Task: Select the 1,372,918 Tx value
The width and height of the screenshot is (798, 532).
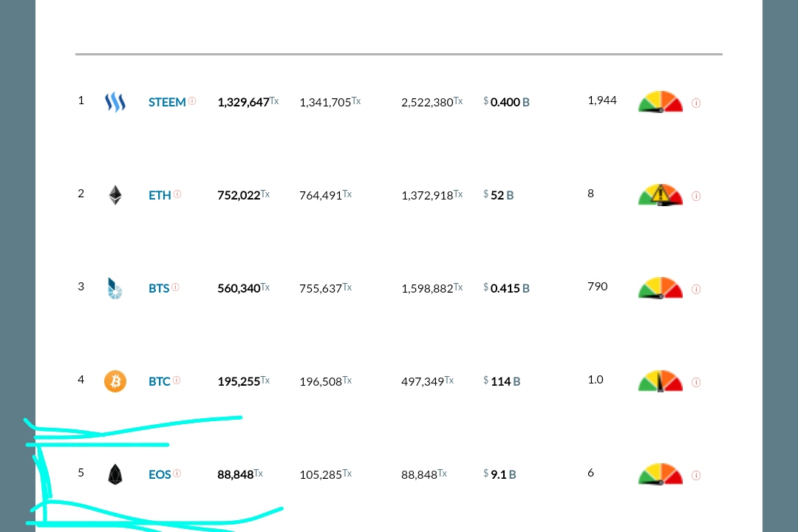Action: pyautogui.click(x=432, y=196)
